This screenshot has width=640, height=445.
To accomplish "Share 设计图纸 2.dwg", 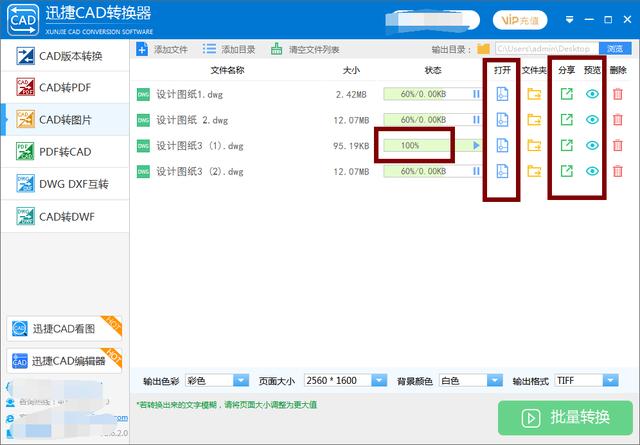I will 567,120.
